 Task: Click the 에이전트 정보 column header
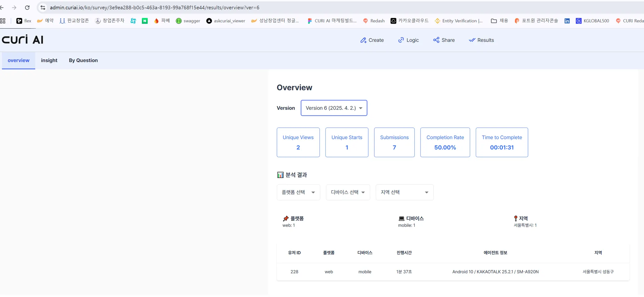coord(495,253)
